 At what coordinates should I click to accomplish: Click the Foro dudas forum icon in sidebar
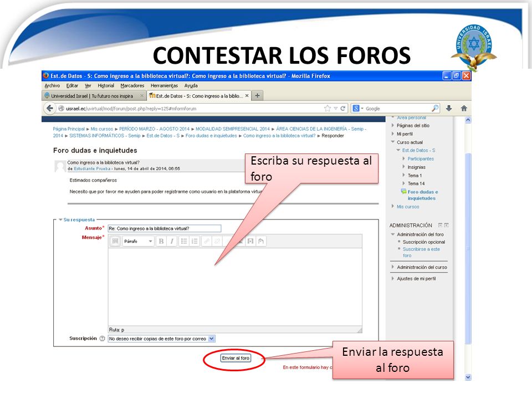point(403,192)
